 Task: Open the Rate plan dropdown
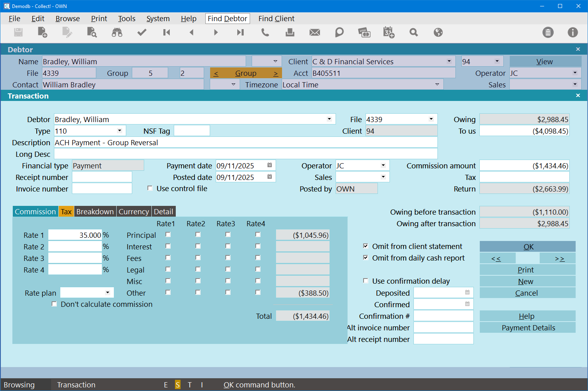click(x=107, y=293)
